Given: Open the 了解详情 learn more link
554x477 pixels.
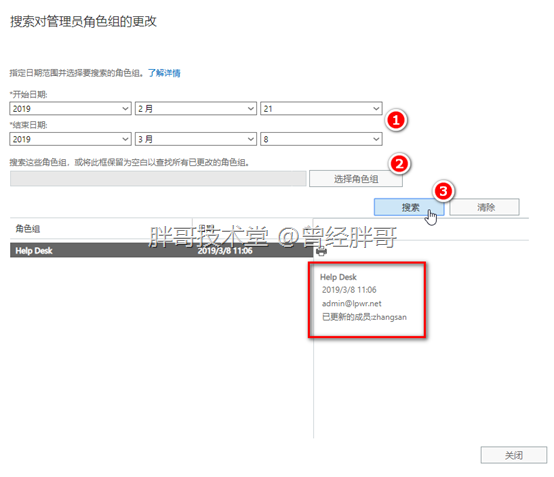Looking at the screenshot, I should tap(164, 73).
